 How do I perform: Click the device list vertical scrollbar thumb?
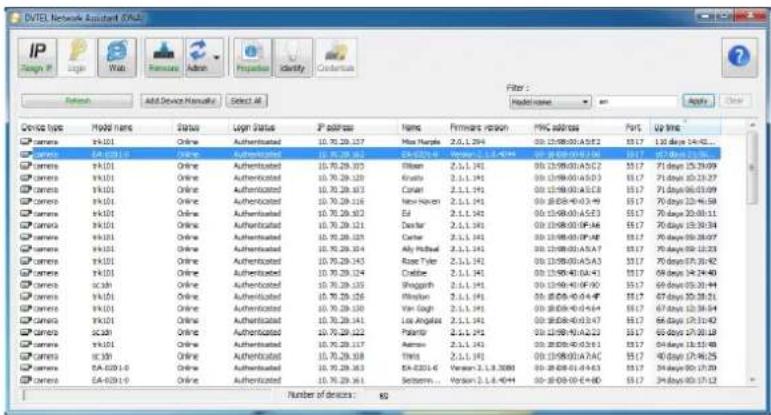pos(752,167)
